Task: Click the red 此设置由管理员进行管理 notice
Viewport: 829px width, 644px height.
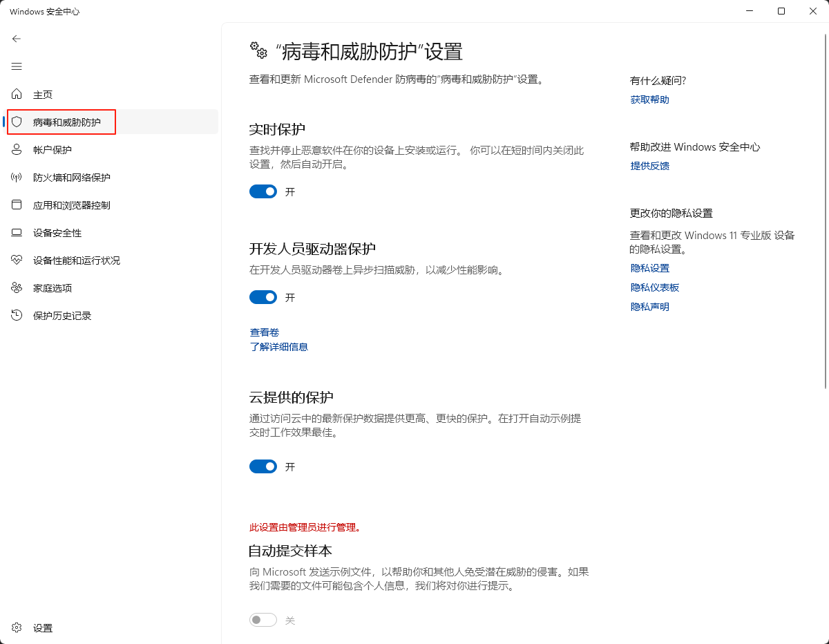Action: [x=305, y=527]
